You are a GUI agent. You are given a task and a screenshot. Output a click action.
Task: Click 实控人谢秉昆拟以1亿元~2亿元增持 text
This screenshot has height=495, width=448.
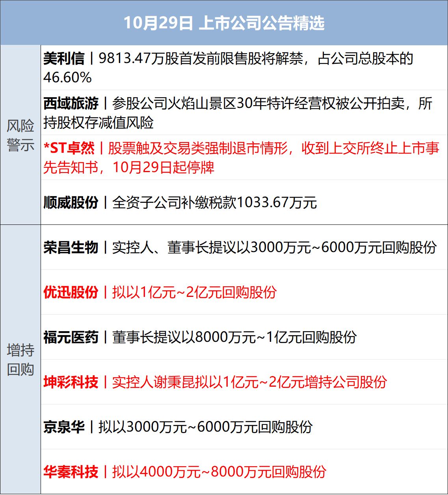point(222,382)
